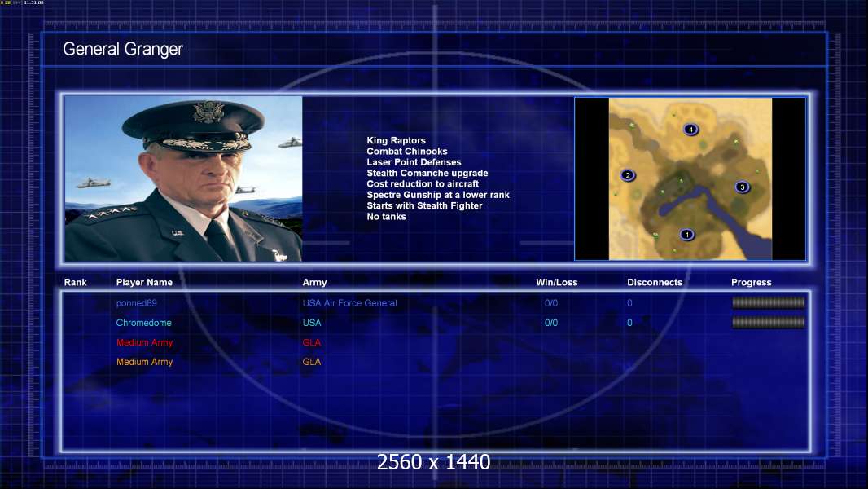The width and height of the screenshot is (868, 489).
Task: Select the orange Medium Army player
Action: (x=144, y=362)
